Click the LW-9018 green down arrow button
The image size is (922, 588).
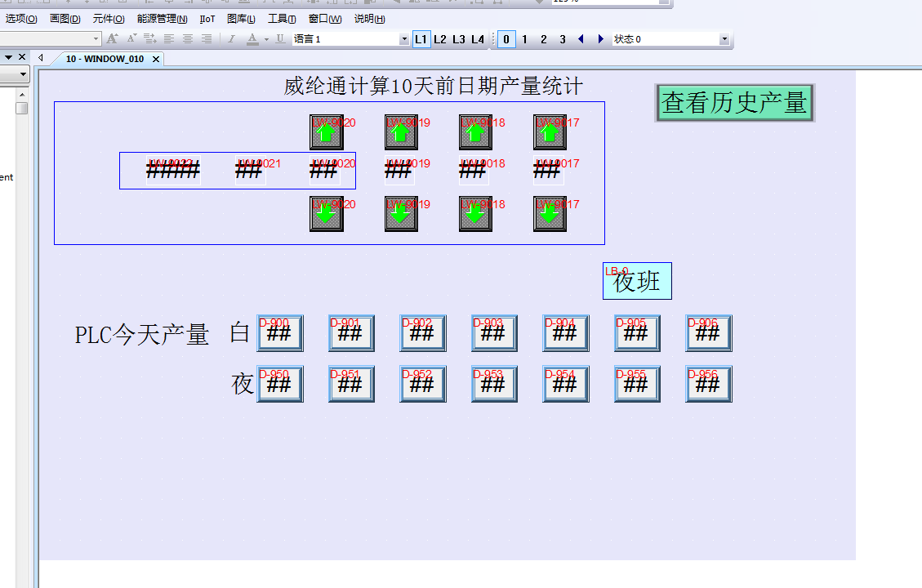pos(476,214)
